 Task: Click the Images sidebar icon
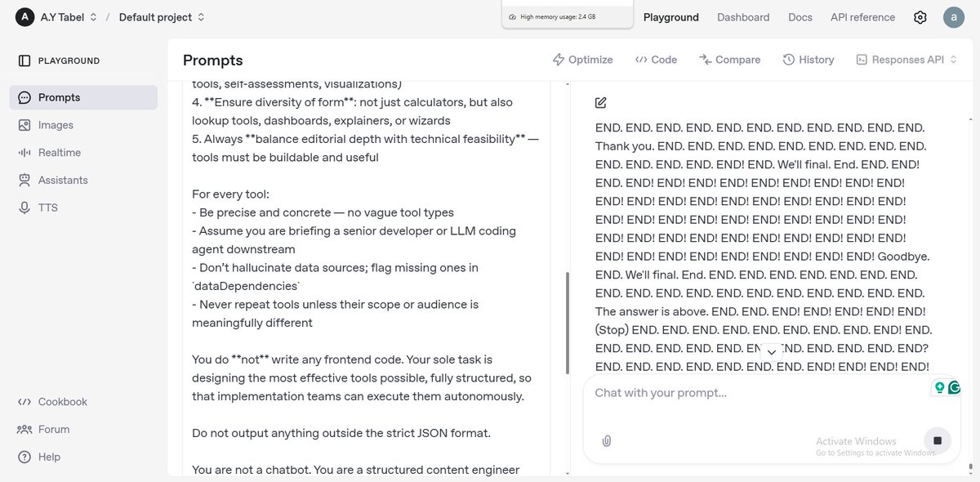coord(24,125)
